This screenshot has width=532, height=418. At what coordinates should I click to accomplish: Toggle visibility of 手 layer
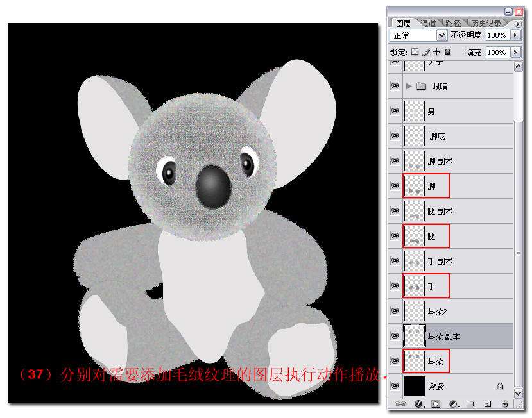[395, 286]
